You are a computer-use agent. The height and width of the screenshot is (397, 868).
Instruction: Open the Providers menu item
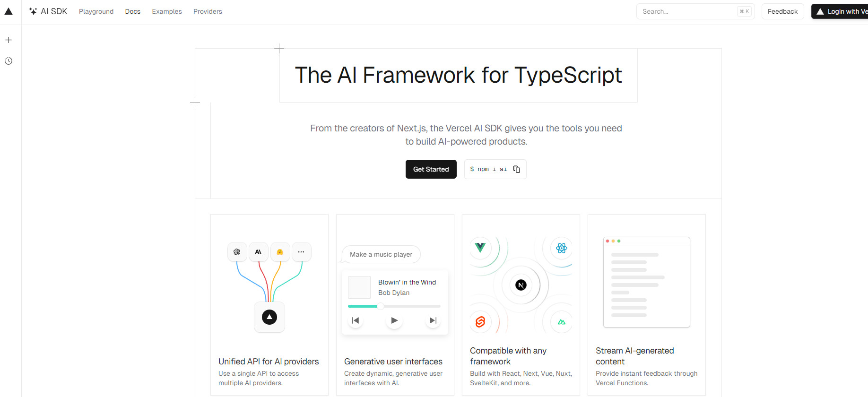(x=208, y=11)
